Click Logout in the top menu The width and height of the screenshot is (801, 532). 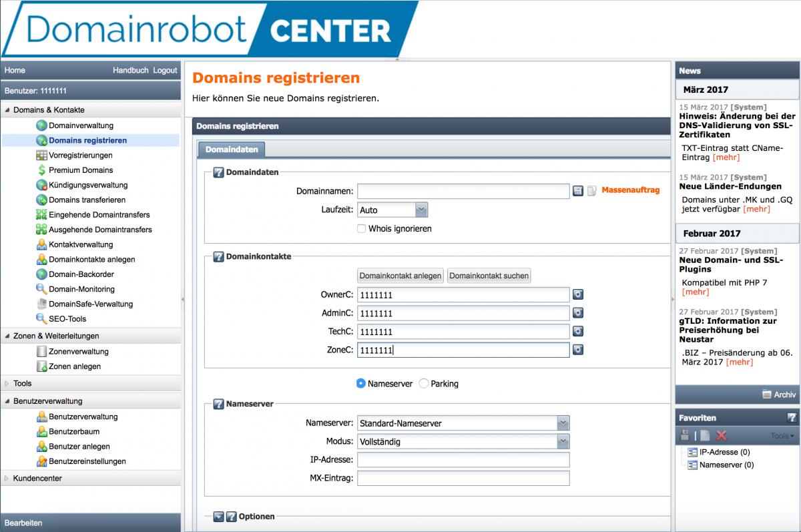tap(165, 70)
